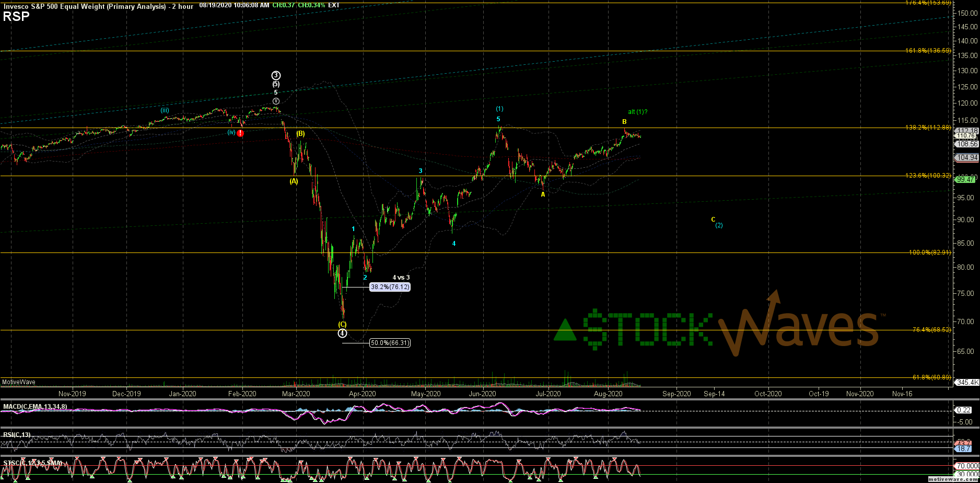
Task: Click the 50.0%(66.31) retracement label
Action: (x=390, y=343)
